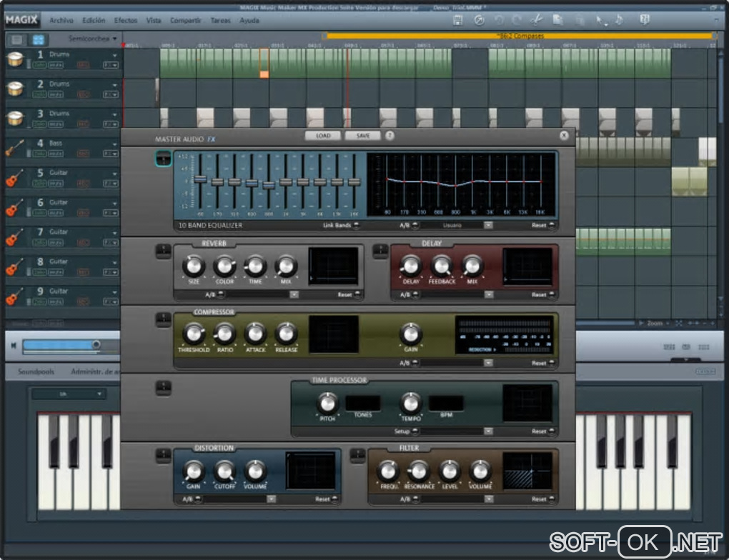
Task: Click the Undo icon in toolbar
Action: click(x=499, y=20)
